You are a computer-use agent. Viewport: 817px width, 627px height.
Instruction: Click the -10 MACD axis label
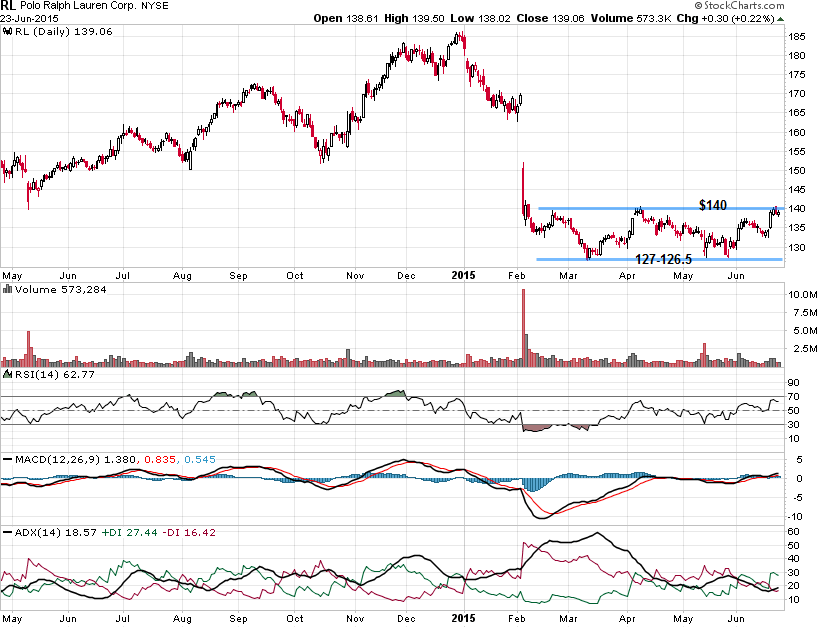pyautogui.click(x=795, y=517)
